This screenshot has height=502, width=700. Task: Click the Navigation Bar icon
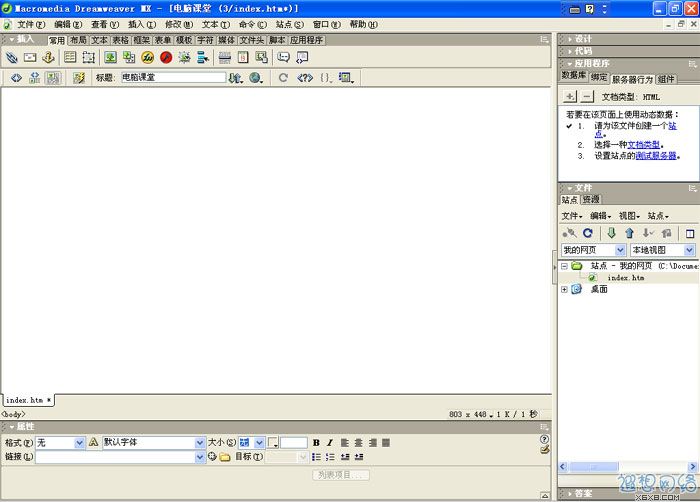[203, 57]
